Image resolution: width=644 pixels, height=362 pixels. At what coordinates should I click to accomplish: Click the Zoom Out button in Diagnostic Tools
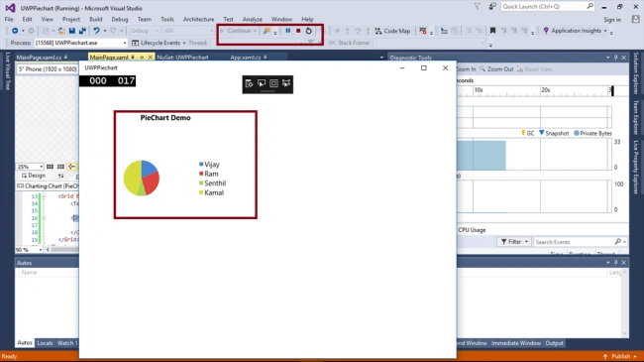click(x=496, y=69)
